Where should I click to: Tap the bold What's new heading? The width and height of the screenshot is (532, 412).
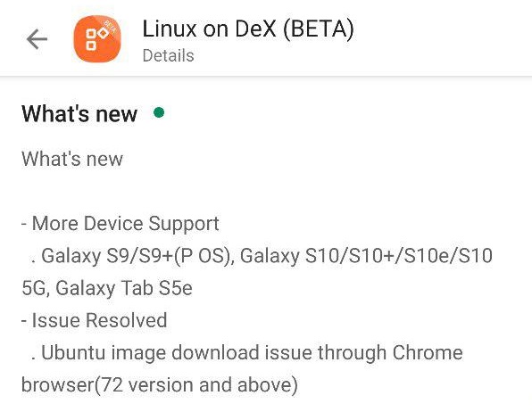79,113
